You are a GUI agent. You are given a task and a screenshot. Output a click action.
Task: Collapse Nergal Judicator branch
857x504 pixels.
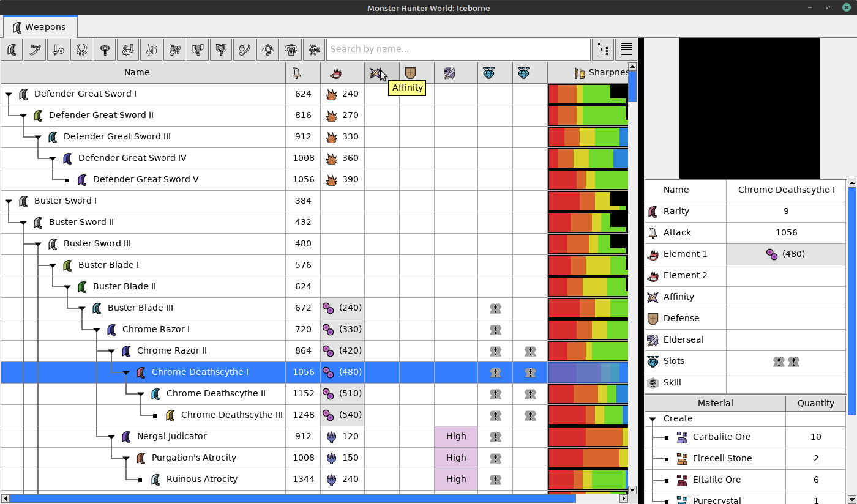(x=111, y=437)
